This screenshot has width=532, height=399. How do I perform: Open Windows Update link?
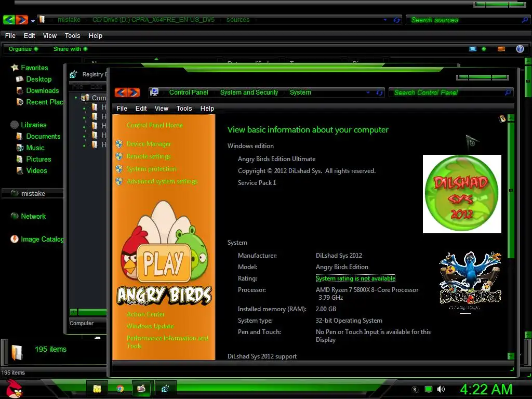150,326
